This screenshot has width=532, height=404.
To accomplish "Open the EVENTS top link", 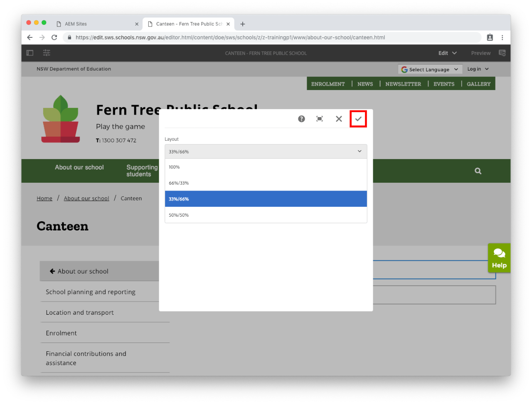I will point(444,84).
